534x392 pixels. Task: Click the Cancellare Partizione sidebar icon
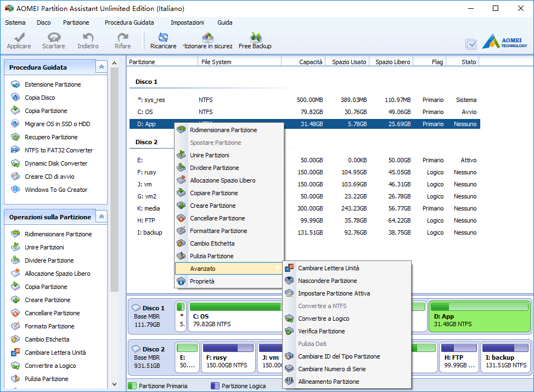[15, 313]
